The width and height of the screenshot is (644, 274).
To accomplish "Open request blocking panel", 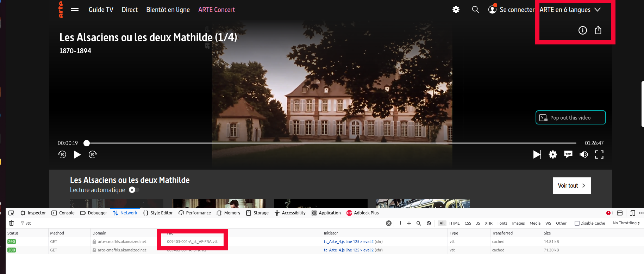I will point(429,223).
